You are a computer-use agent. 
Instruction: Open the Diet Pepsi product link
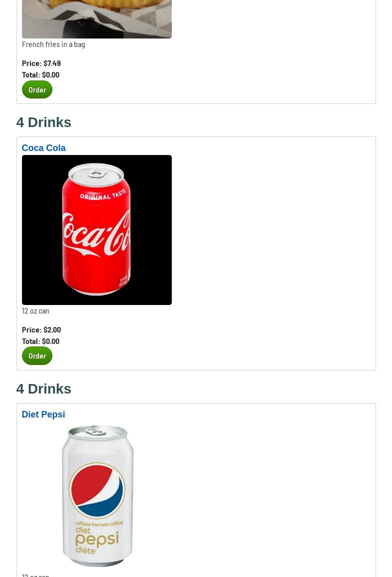(x=43, y=414)
